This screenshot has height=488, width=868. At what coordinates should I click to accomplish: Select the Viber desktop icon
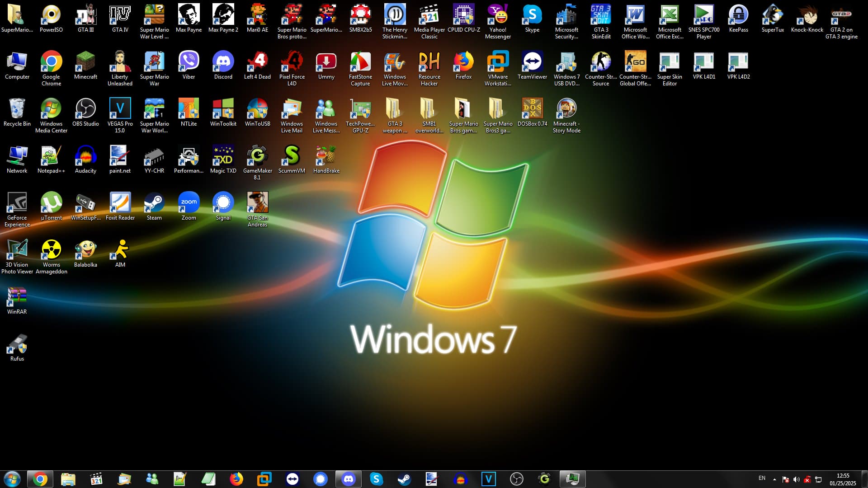189,66
